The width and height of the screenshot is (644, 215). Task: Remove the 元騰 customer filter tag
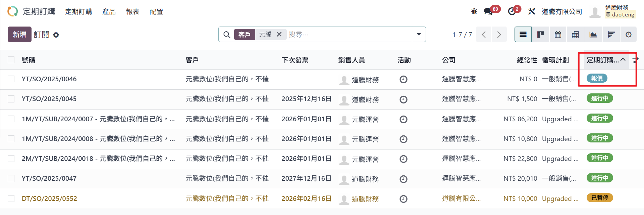[x=279, y=34]
